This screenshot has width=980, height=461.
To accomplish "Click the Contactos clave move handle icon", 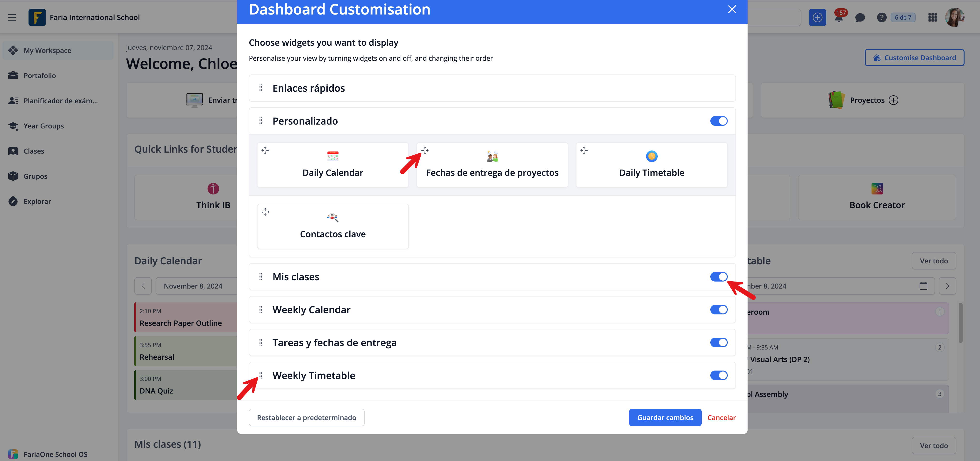I will 265,212.
